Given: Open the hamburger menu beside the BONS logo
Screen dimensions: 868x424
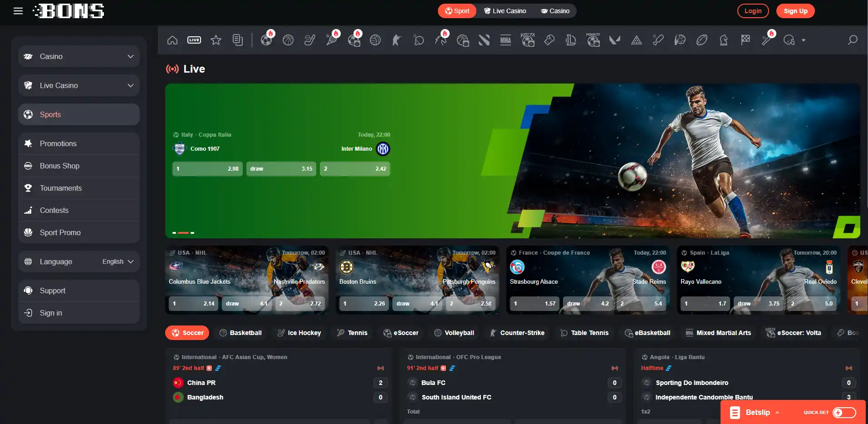Looking at the screenshot, I should pyautogui.click(x=18, y=11).
